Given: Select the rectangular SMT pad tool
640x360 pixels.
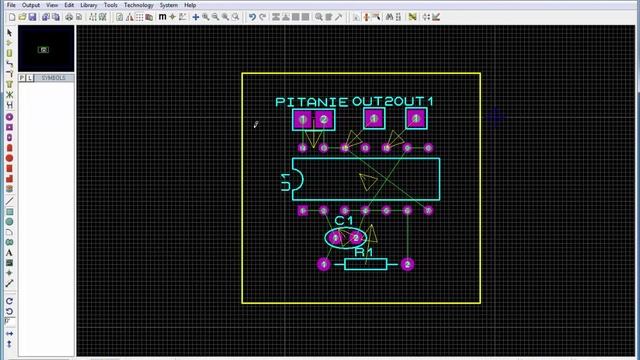Looking at the screenshot, I should click(x=9, y=168).
